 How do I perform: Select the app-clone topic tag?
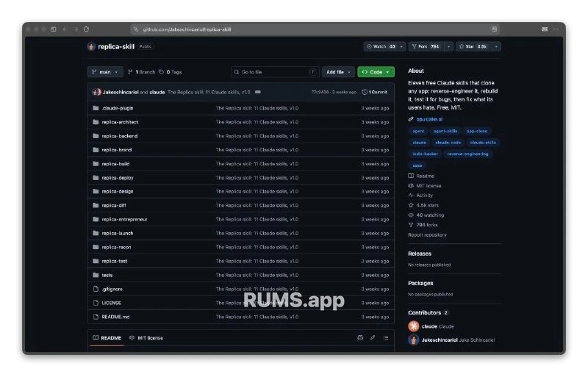(x=477, y=131)
